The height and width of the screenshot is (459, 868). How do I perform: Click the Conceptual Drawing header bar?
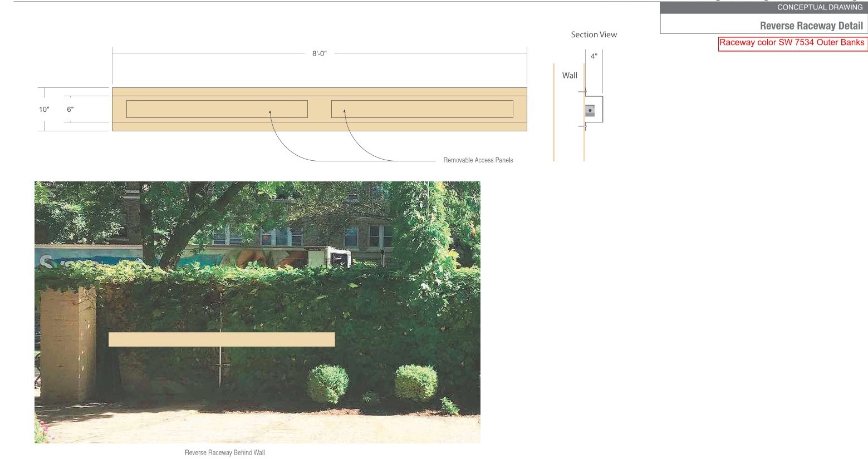point(763,7)
